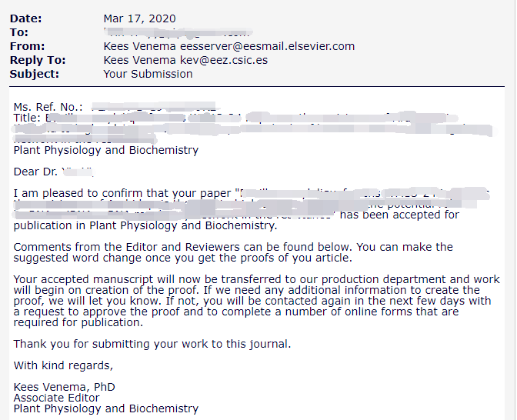Select the Your Submission subject text
The image size is (517, 420).
[x=148, y=74]
